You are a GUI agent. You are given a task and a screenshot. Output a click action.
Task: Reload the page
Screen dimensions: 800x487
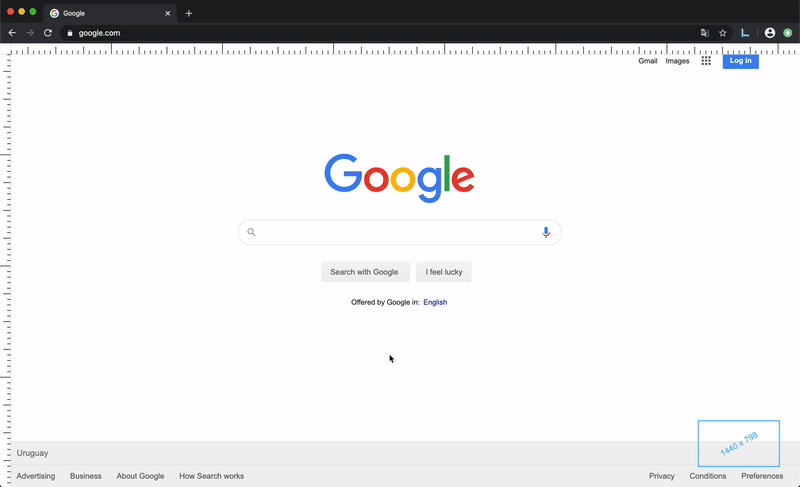[47, 33]
